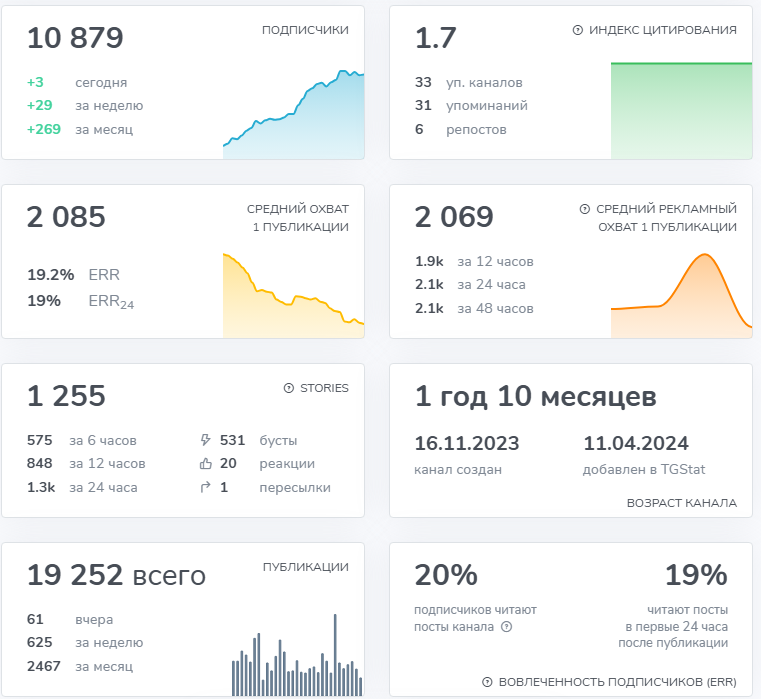Screen dimensions: 761x699
Task: Click the ВОЗРАСТ КАНАЛА label
Action: pyautogui.click(x=681, y=503)
